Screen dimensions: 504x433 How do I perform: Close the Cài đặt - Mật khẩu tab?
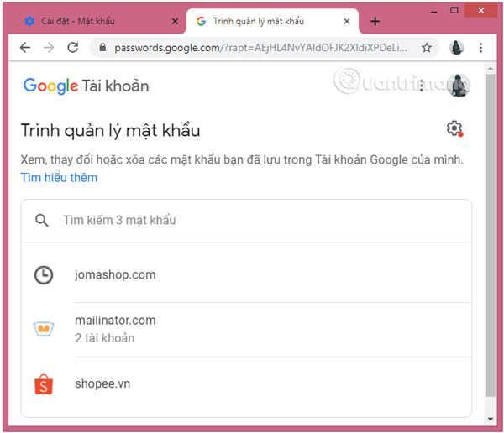[175, 21]
